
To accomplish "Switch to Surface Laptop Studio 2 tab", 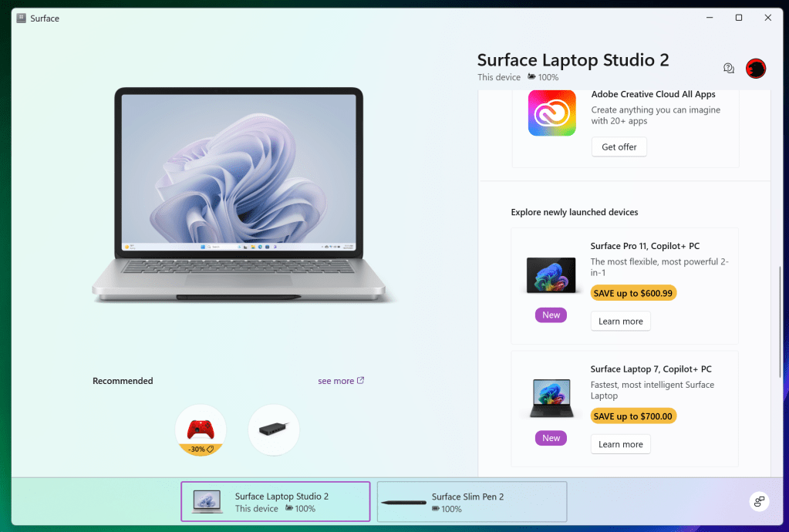I will point(275,502).
